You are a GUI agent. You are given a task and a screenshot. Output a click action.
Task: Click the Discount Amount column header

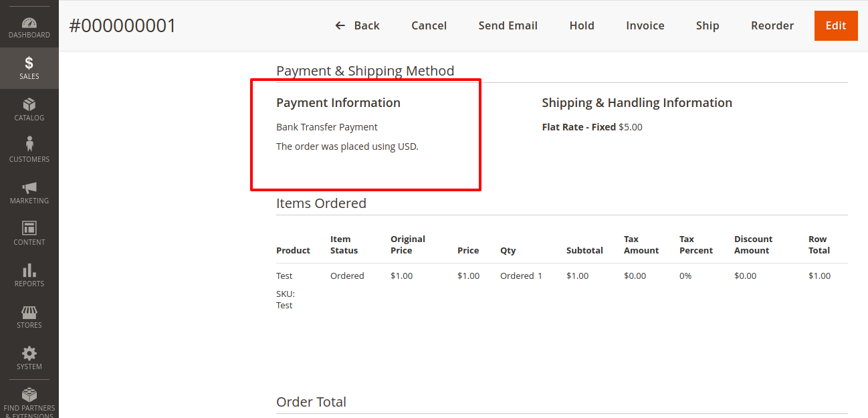753,245
